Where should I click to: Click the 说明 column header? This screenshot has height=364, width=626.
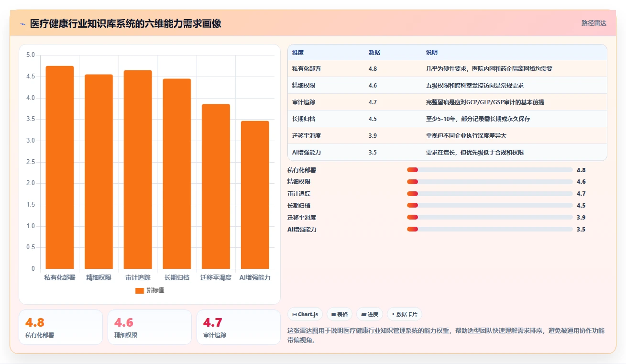(x=432, y=53)
